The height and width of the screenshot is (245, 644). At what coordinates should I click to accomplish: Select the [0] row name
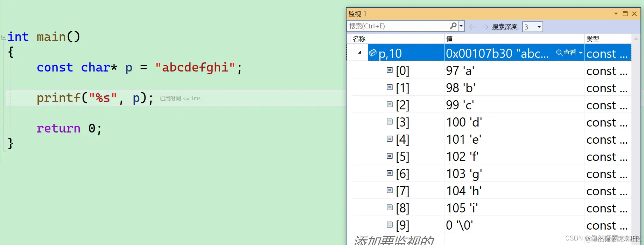point(402,71)
